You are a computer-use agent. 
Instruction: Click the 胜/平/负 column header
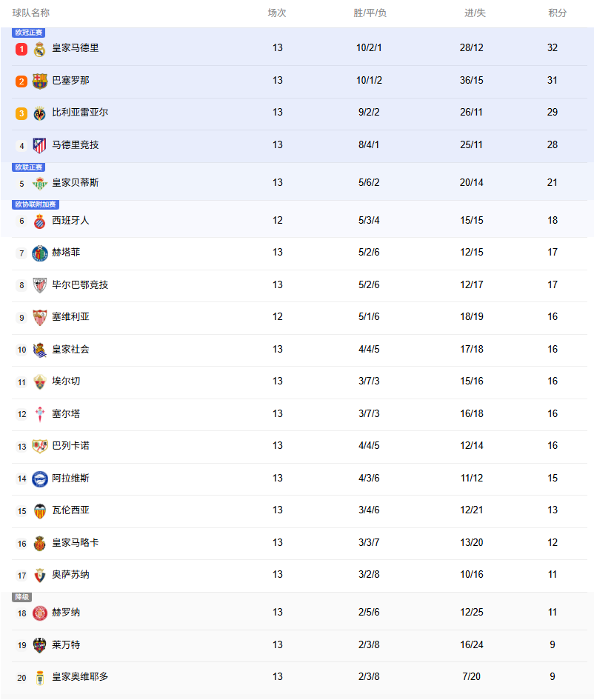click(370, 13)
